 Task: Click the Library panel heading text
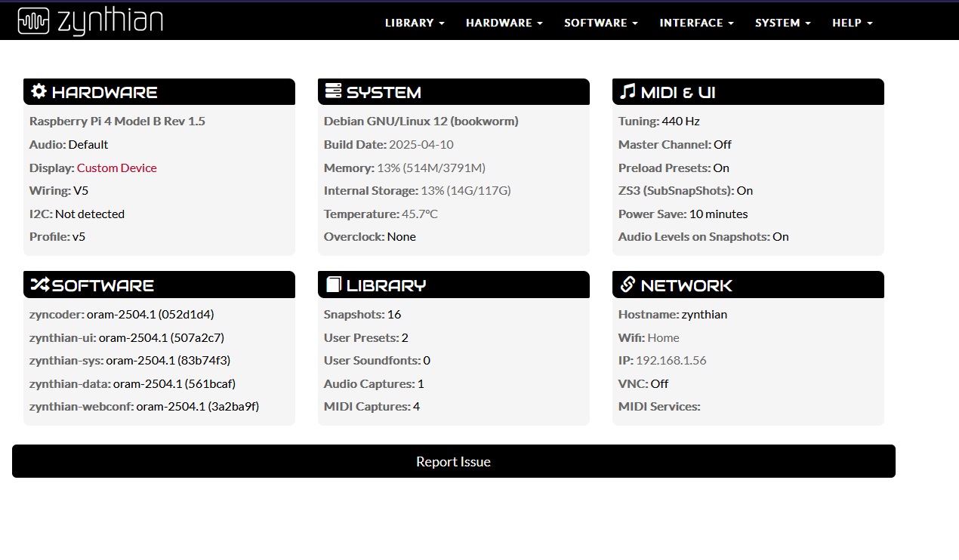click(386, 285)
